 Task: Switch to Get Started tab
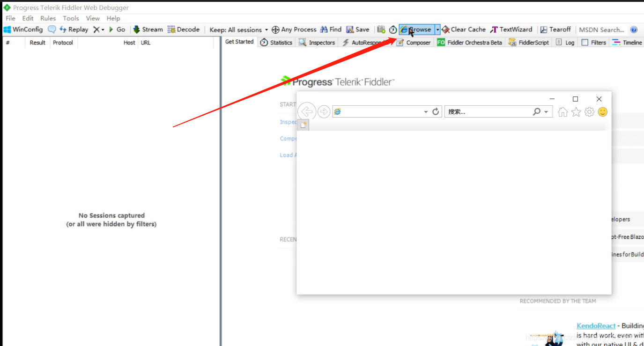(239, 42)
